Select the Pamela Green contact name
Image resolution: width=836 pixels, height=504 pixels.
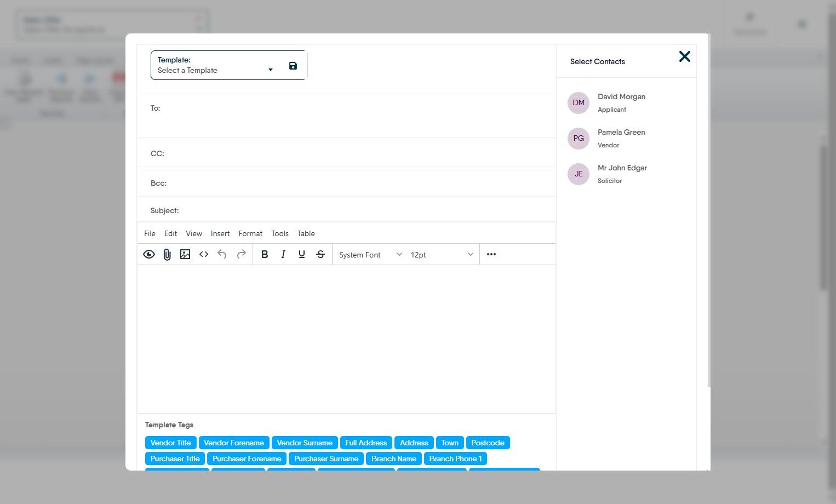[x=621, y=132]
